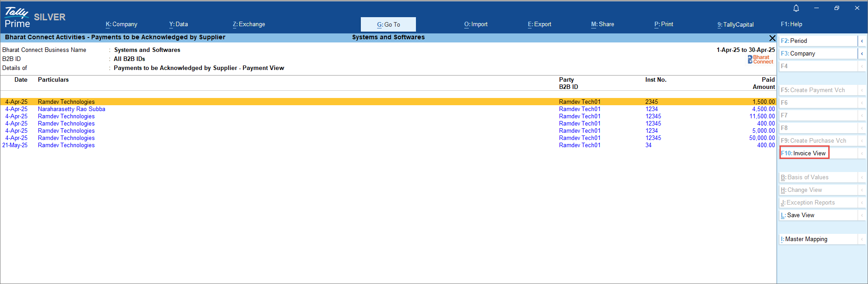868x284 pixels.
Task: Expand the F10 Invoice View arrow
Action: (x=862, y=154)
